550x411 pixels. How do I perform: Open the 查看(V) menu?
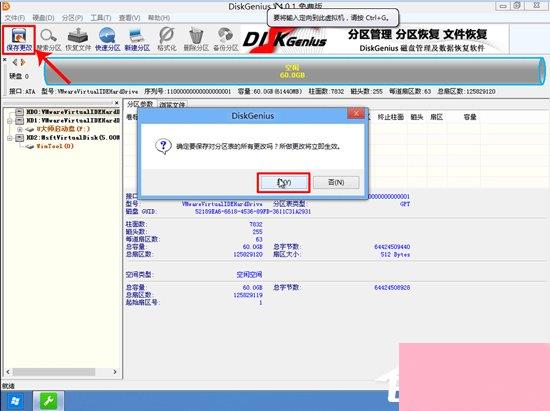pos(129,18)
